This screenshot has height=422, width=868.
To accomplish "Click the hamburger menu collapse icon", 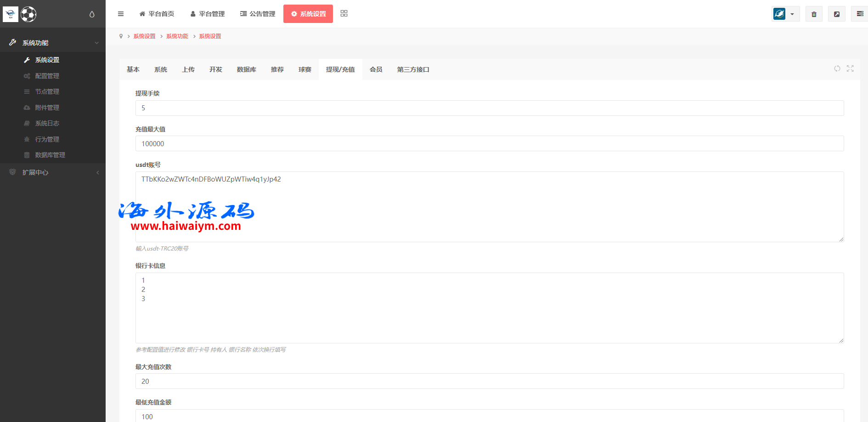I will pyautogui.click(x=121, y=14).
